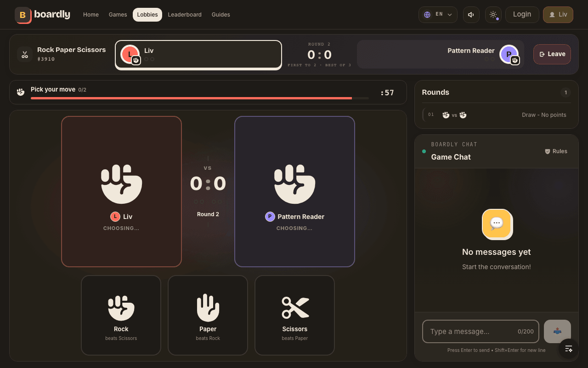Screen dimensions: 588x368
Task: Open the Liv profile button
Action: click(558, 15)
